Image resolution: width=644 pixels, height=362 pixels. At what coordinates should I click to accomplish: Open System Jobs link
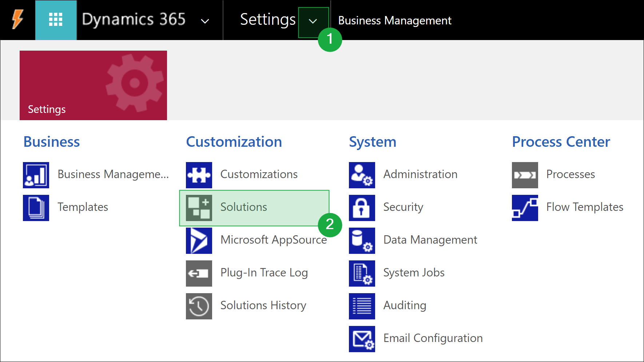point(414,273)
